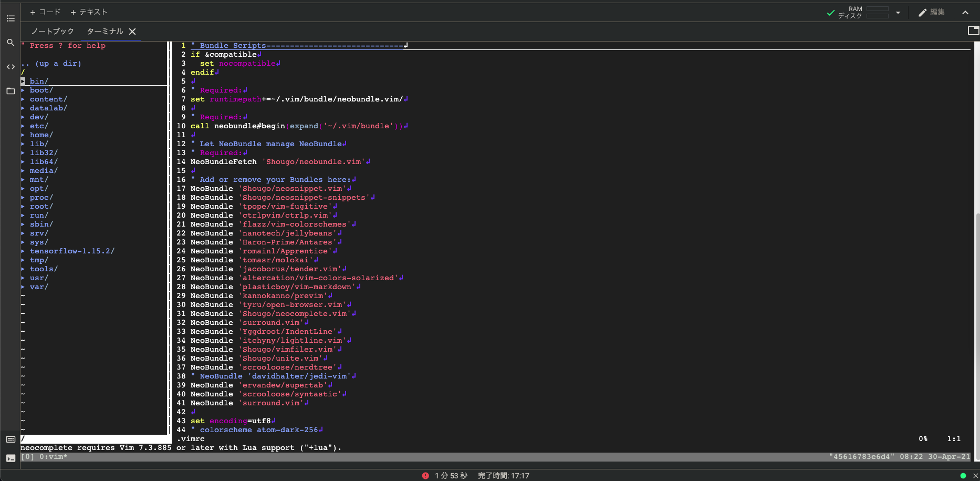Toggle the terminal icon at bottom left
Screen dimensions: 980x481
click(x=11, y=458)
